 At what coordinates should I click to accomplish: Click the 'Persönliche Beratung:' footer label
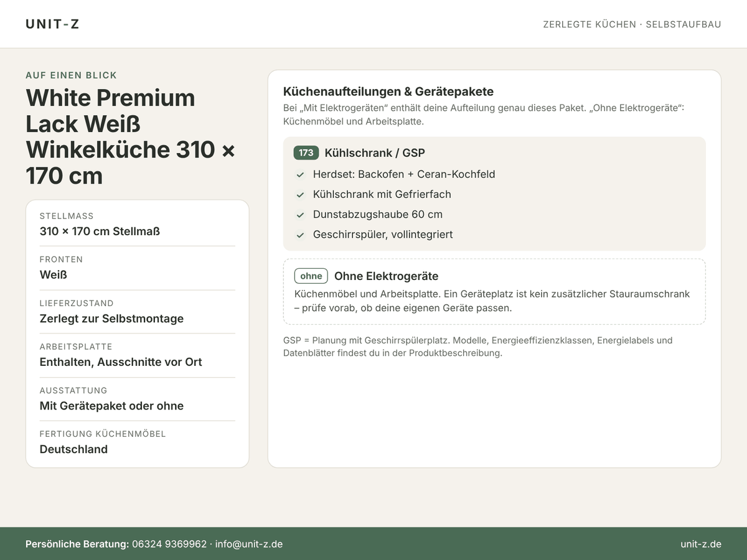[x=77, y=544]
